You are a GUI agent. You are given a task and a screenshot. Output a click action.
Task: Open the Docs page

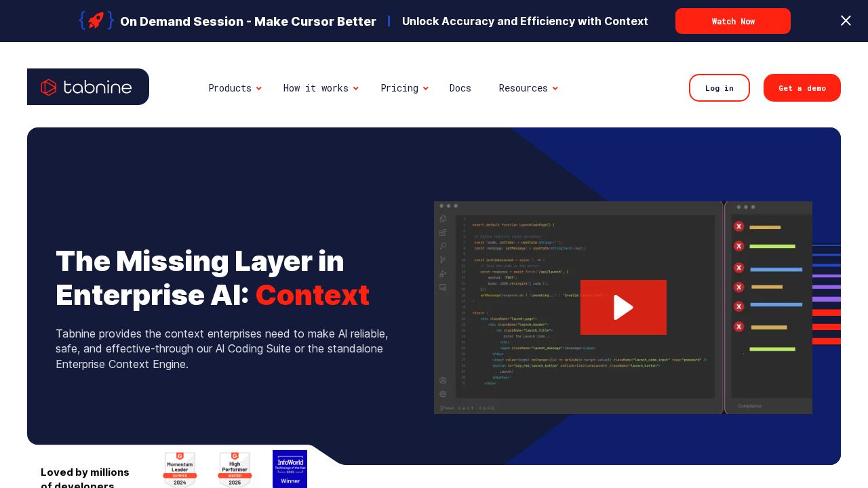[460, 88]
